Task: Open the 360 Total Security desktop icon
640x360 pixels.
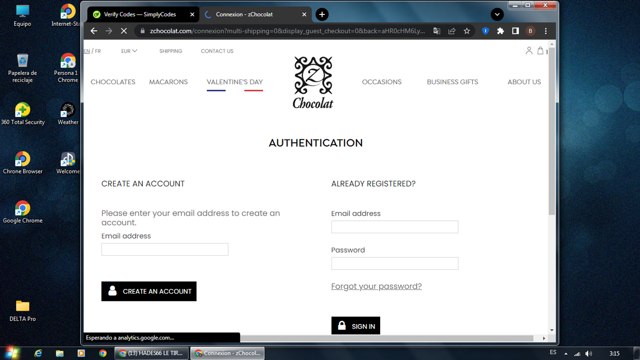Action: (x=23, y=114)
